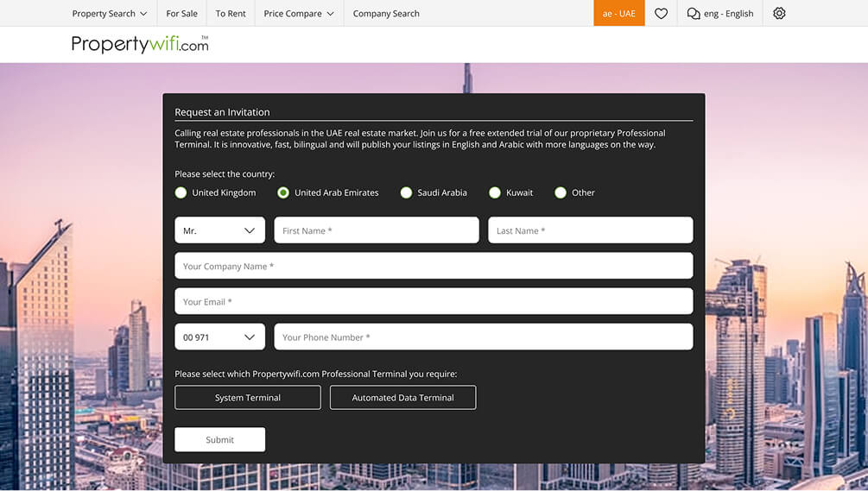This screenshot has width=868, height=491.
Task: Click the heart favorites icon
Action: 661,13
